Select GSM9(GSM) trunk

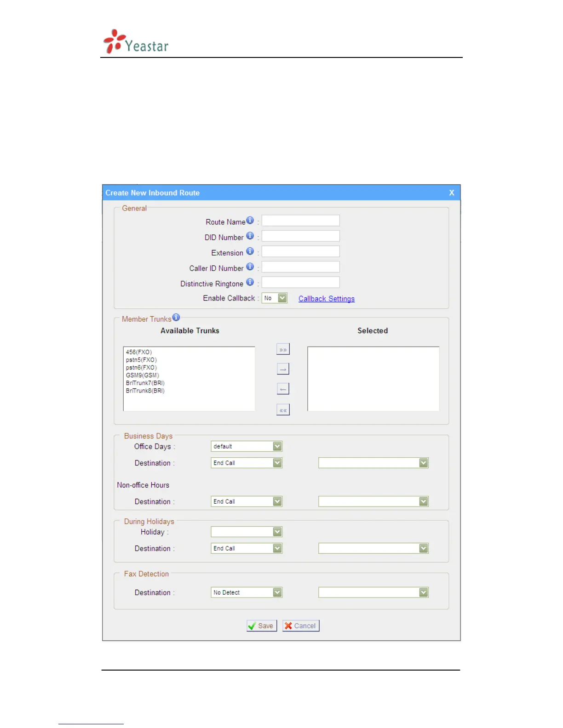click(x=143, y=375)
